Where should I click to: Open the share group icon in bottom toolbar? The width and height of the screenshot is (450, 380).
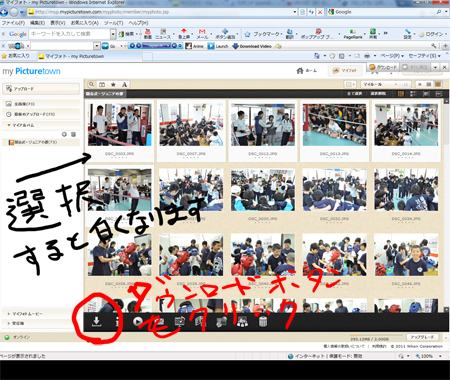click(242, 322)
